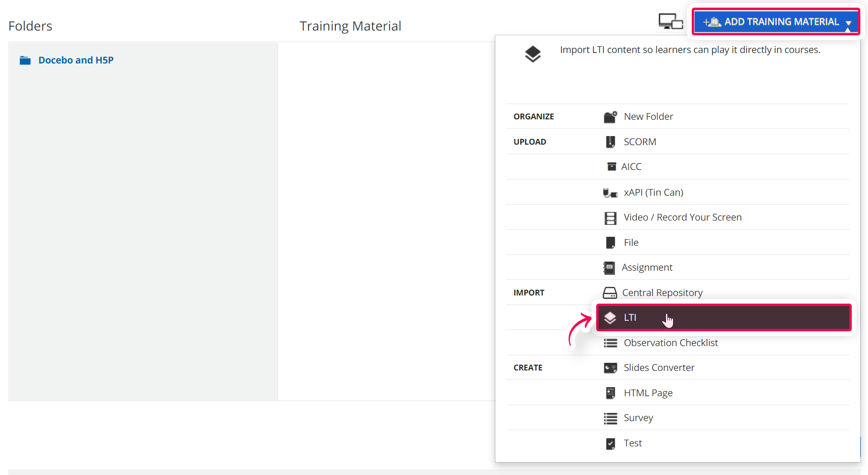Click the CREATE section label

(528, 368)
